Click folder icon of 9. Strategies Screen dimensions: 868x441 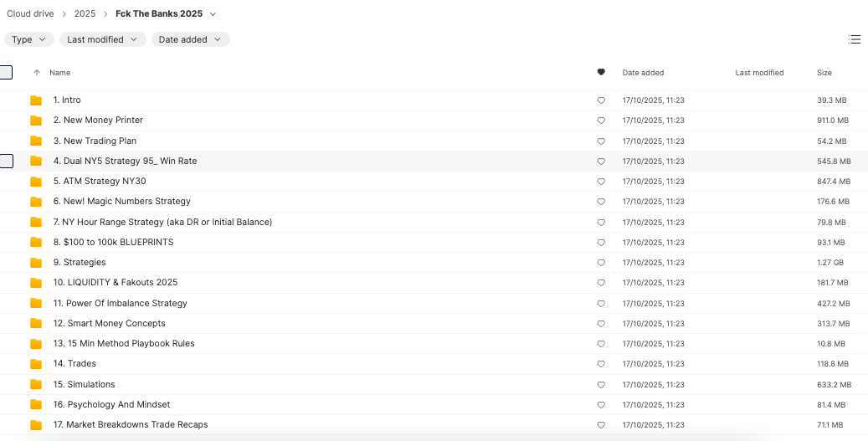click(36, 263)
